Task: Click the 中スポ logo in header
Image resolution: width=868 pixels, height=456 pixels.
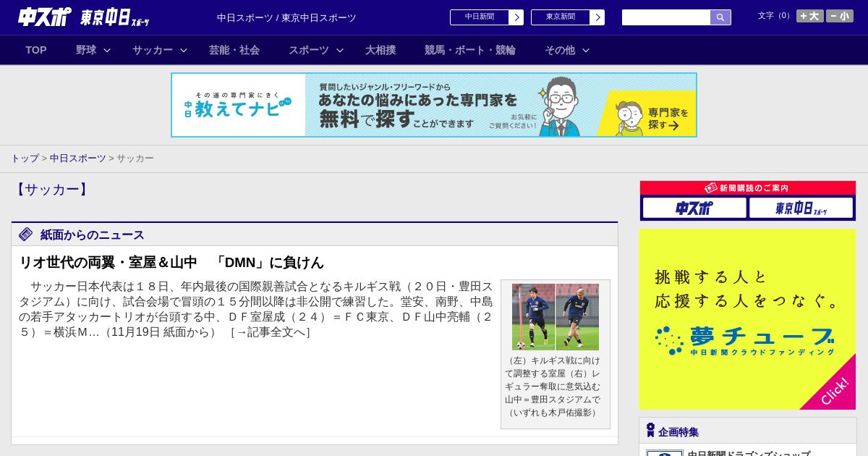Action: 45,17
